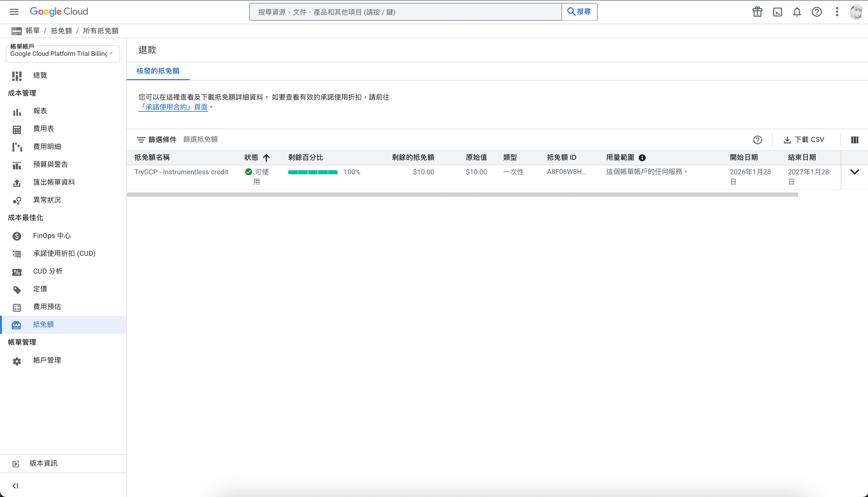Click the 下載 CSV button
The height and width of the screenshot is (497, 868).
[x=804, y=140]
